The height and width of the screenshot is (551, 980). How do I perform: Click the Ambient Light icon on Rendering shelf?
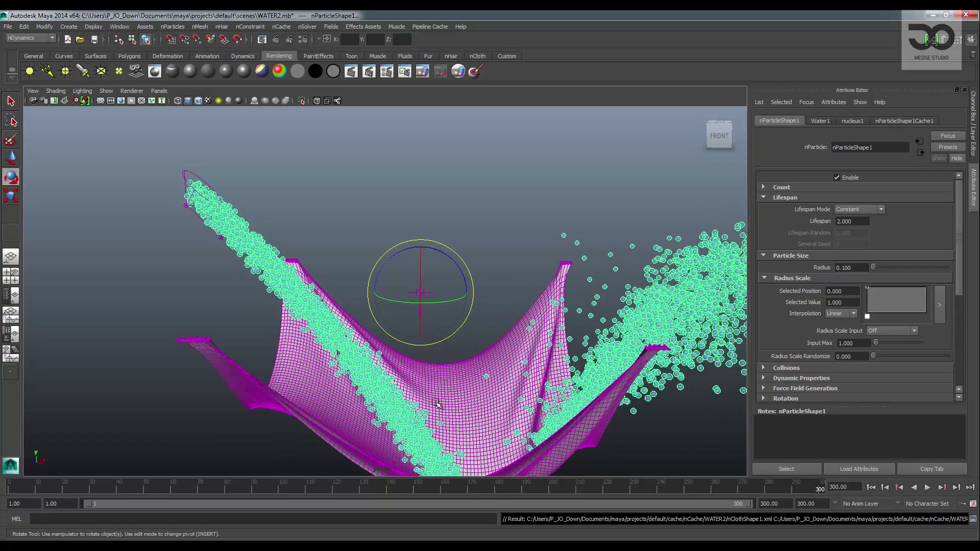pyautogui.click(x=30, y=71)
